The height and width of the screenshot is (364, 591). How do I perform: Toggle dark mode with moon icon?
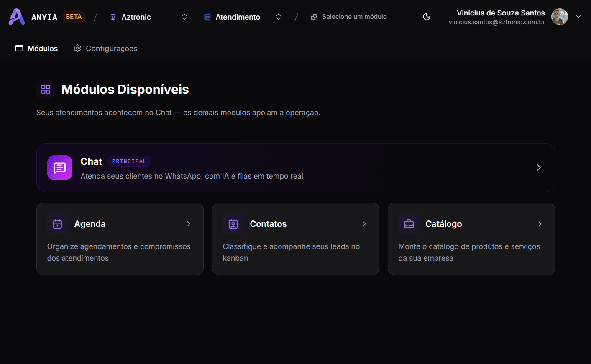(427, 17)
